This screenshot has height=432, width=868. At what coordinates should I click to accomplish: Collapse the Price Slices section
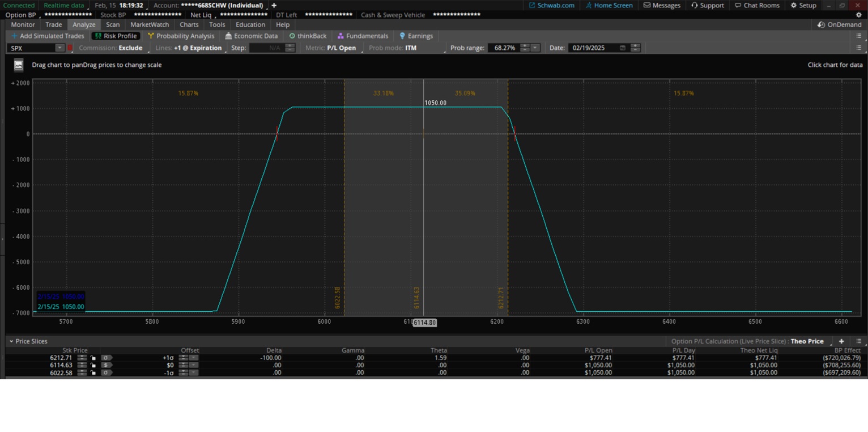click(11, 341)
